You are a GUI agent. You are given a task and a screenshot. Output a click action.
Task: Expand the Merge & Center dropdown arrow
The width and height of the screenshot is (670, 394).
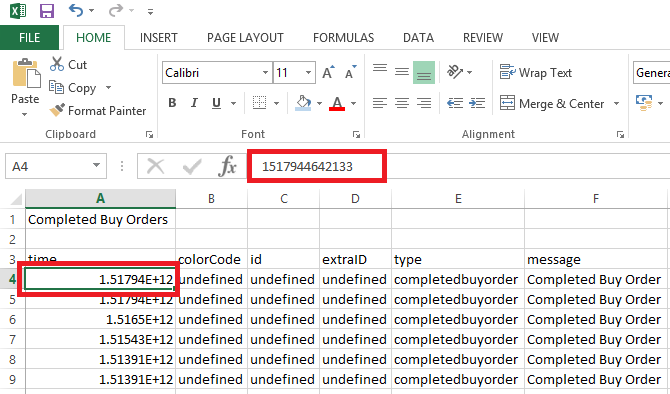616,103
